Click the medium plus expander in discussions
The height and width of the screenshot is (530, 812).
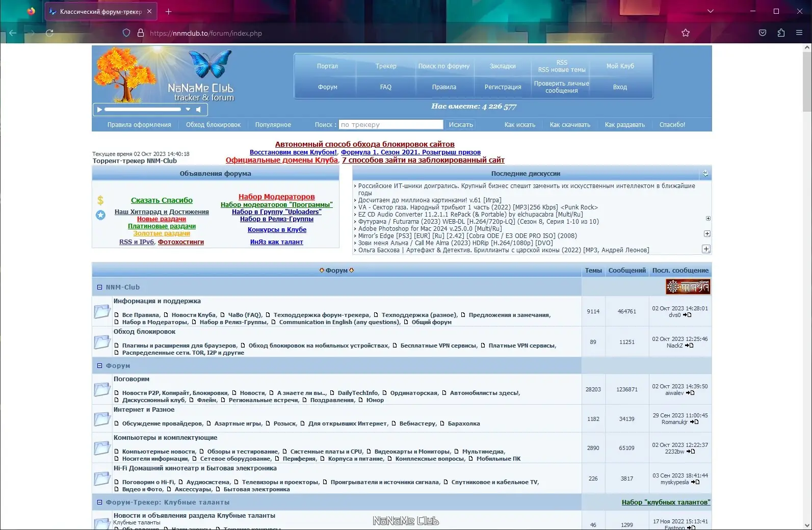(707, 234)
